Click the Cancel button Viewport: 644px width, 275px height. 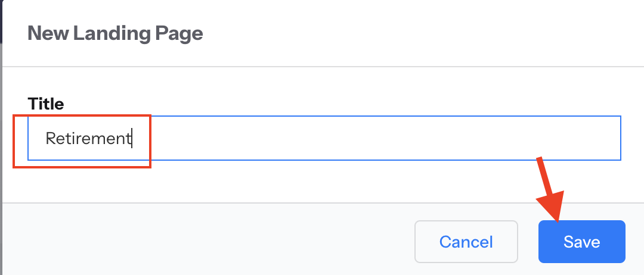pos(466,242)
